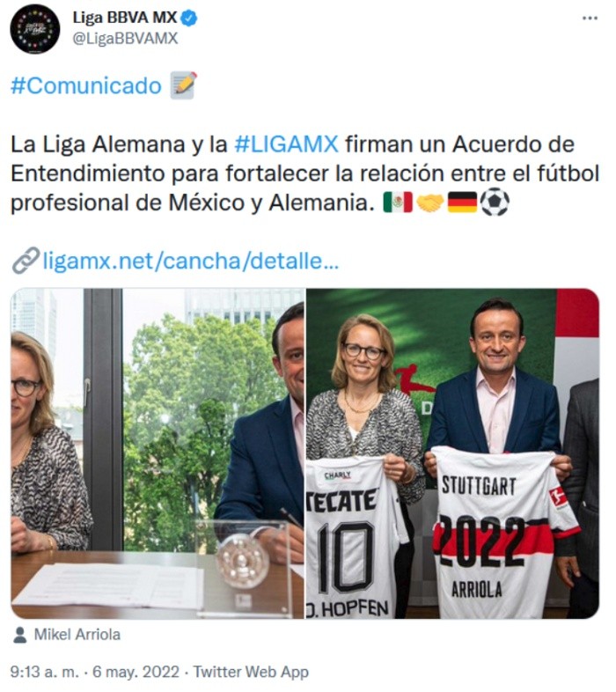Click the blue verified badge icon
Image resolution: width=616 pixels, height=692 pixels.
[189, 18]
